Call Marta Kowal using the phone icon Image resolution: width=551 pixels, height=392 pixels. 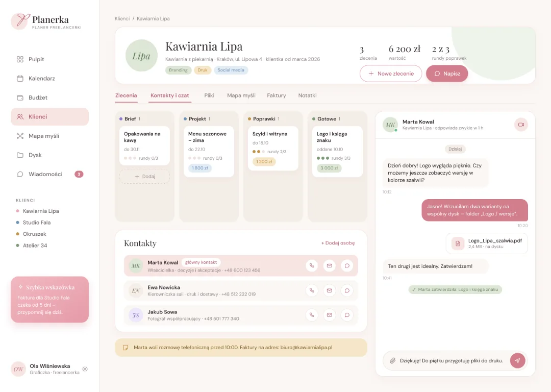(x=312, y=266)
